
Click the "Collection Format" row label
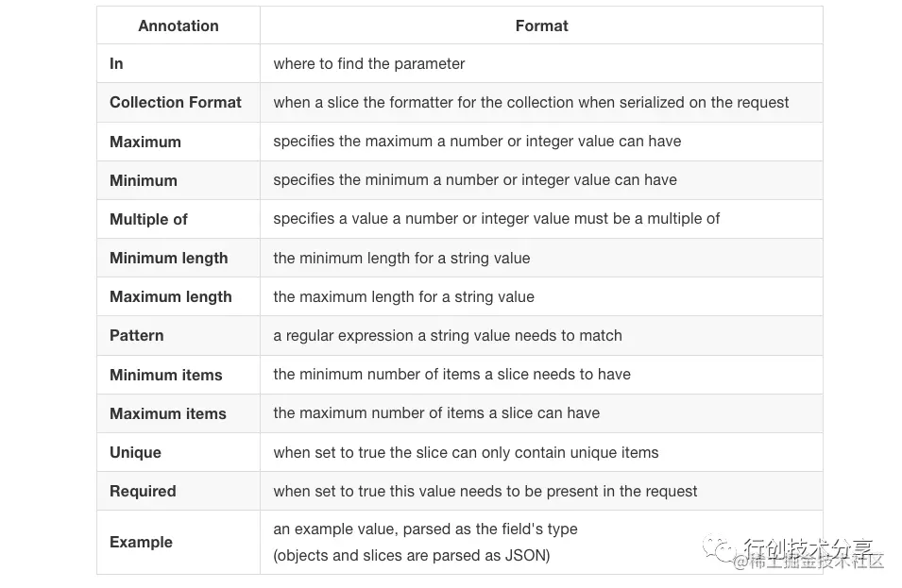coord(176,102)
